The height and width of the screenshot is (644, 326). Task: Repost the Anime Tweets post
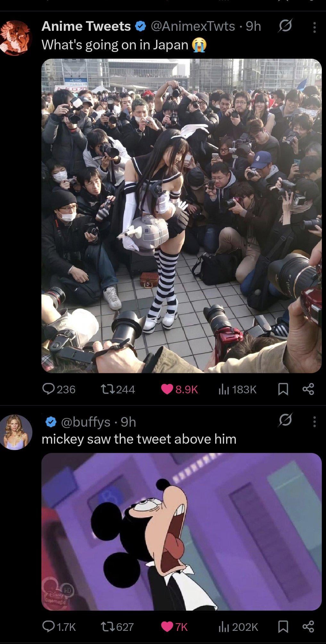click(x=118, y=389)
